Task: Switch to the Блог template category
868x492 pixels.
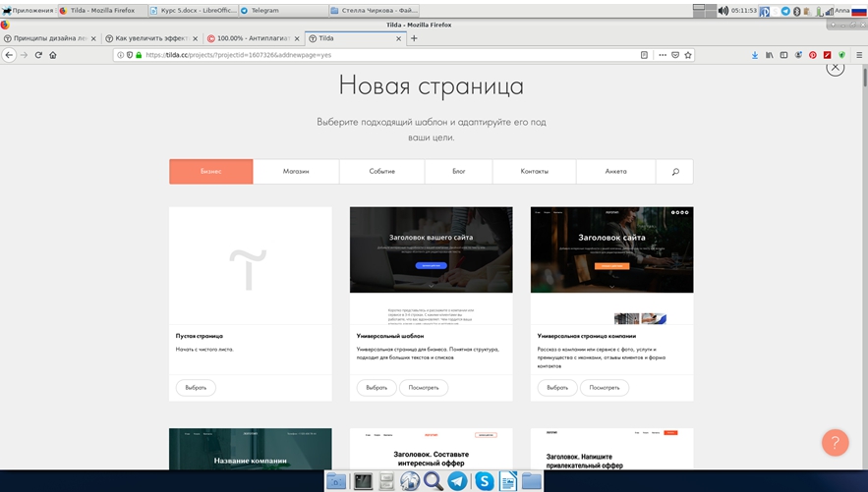Action: (458, 172)
